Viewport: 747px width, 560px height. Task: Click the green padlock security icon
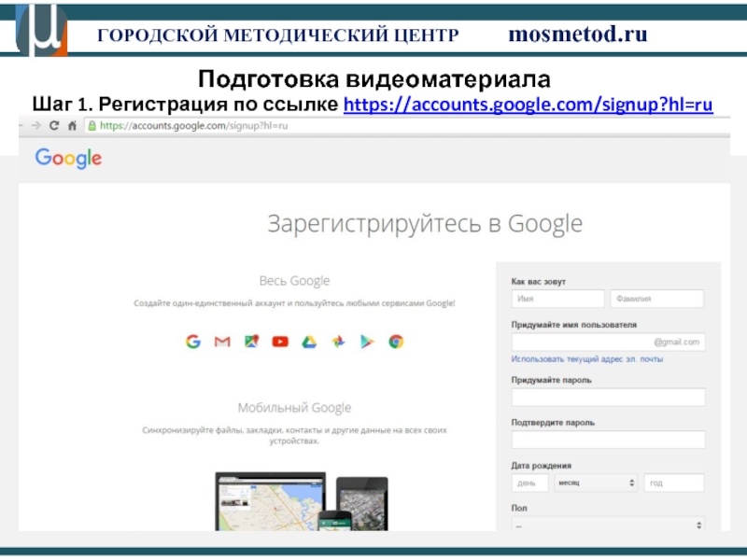pyautogui.click(x=92, y=126)
